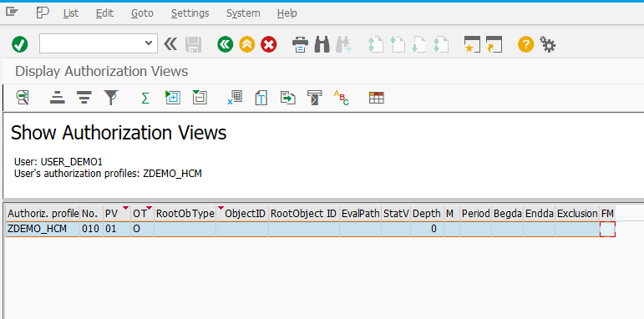Open the System menu
Screen dimensions: 644x319
[x=243, y=13]
